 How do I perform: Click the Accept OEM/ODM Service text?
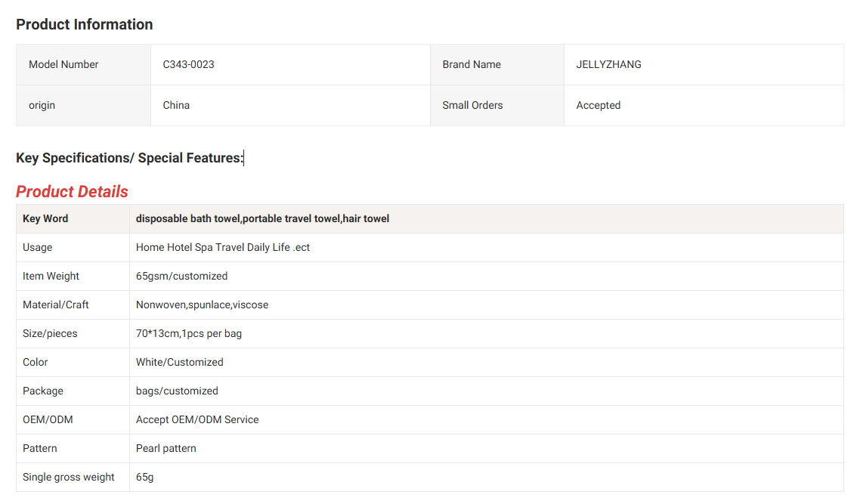pos(197,419)
